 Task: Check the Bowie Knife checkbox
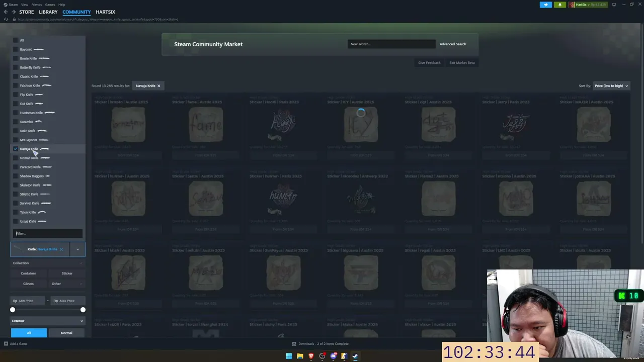(16, 58)
